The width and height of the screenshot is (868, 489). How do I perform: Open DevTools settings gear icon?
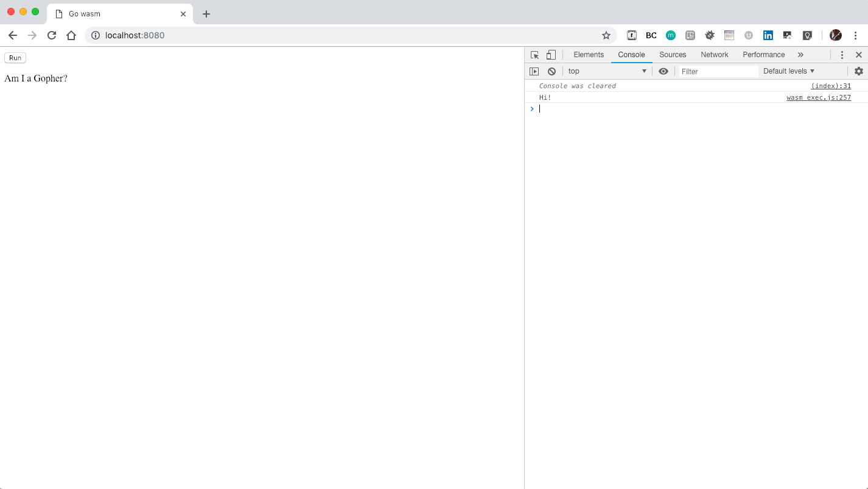[x=858, y=71]
